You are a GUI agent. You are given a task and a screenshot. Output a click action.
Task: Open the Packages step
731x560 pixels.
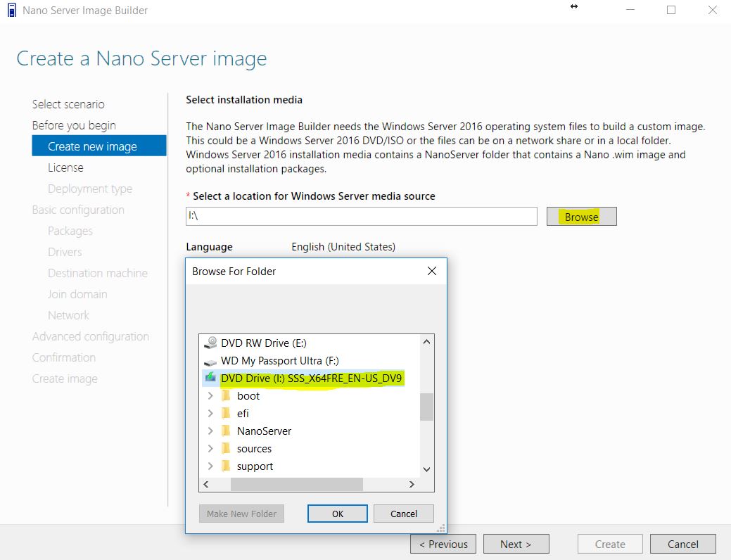click(70, 231)
